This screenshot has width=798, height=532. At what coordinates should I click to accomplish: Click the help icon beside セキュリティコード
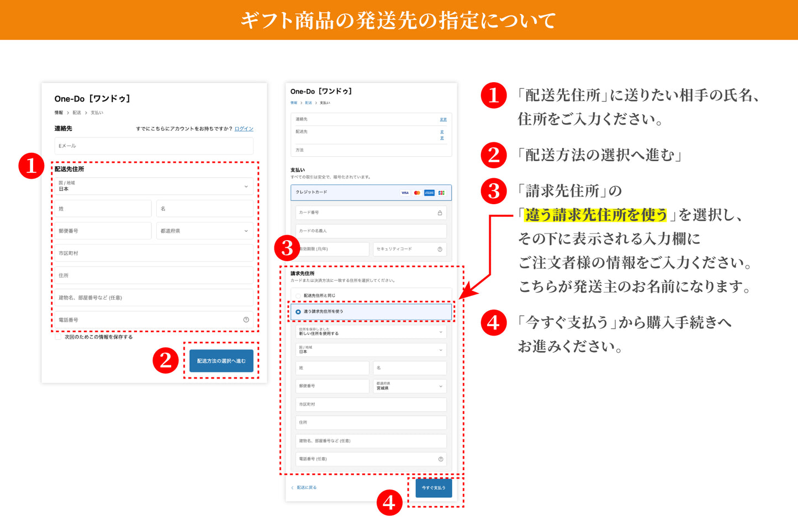(440, 249)
